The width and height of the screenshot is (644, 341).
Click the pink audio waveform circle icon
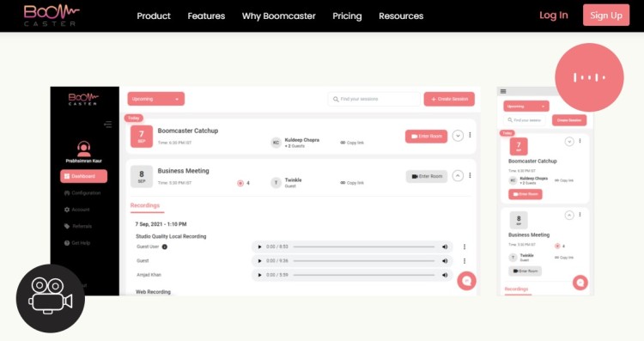[x=589, y=77]
